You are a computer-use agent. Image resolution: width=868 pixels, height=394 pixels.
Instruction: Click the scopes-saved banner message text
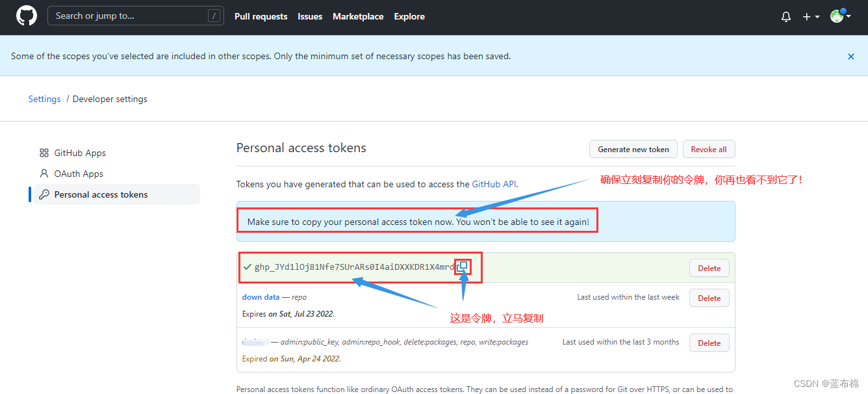tap(261, 56)
